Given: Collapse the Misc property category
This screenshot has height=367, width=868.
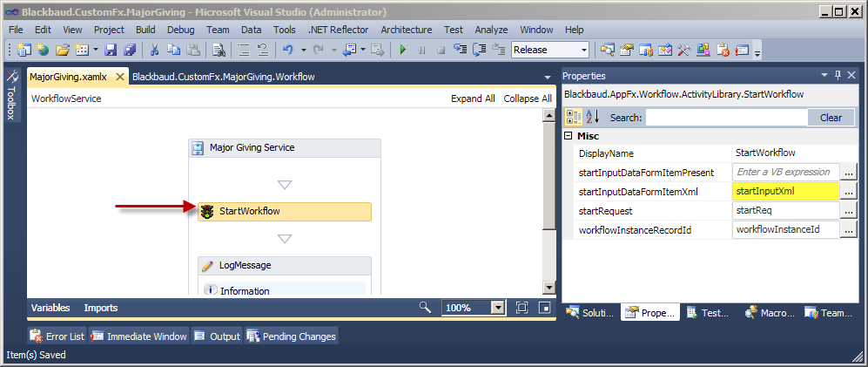Looking at the screenshot, I should (x=569, y=136).
